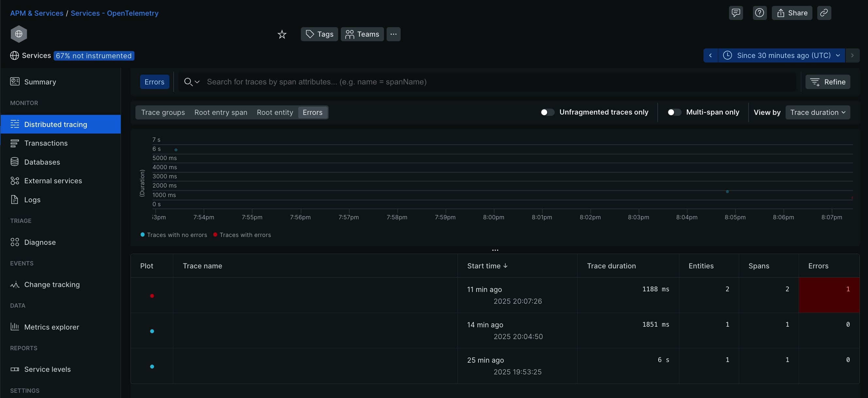868x398 pixels.
Task: Go to next time range arrow
Action: pos(852,55)
